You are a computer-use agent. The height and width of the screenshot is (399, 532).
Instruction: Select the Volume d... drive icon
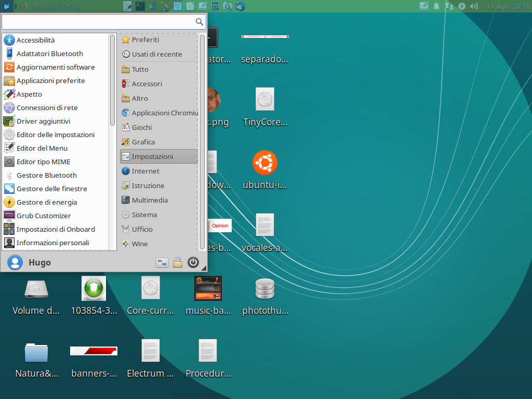36,296
